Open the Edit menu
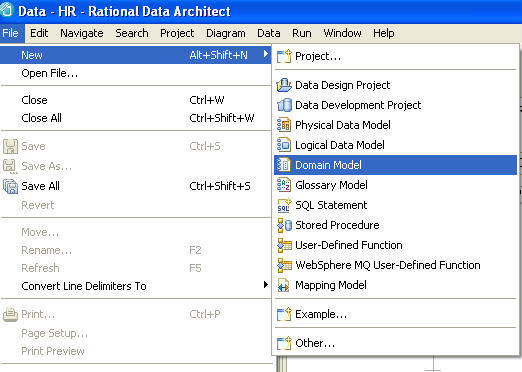 pyautogui.click(x=39, y=33)
